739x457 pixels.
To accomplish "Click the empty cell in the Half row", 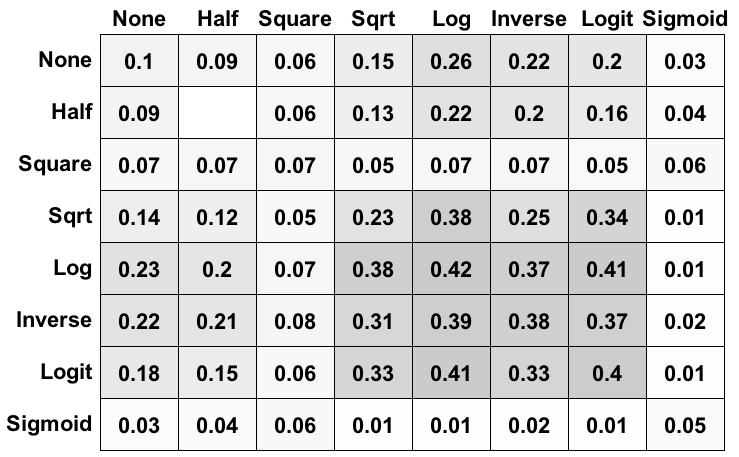I will pyautogui.click(x=217, y=113).
